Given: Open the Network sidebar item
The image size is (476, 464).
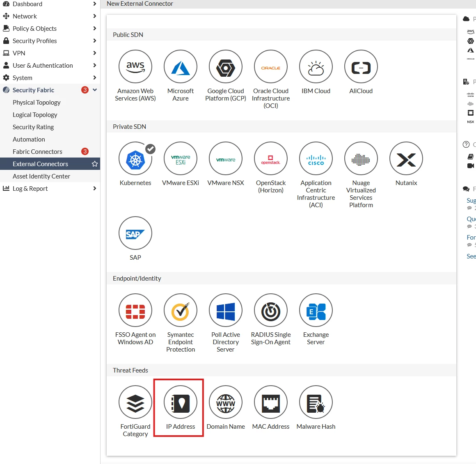Looking at the screenshot, I should click(x=25, y=16).
